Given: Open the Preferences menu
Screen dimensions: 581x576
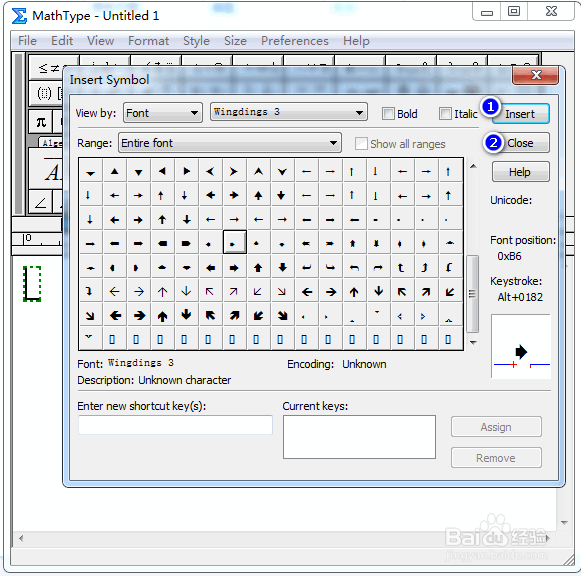Looking at the screenshot, I should (295, 41).
